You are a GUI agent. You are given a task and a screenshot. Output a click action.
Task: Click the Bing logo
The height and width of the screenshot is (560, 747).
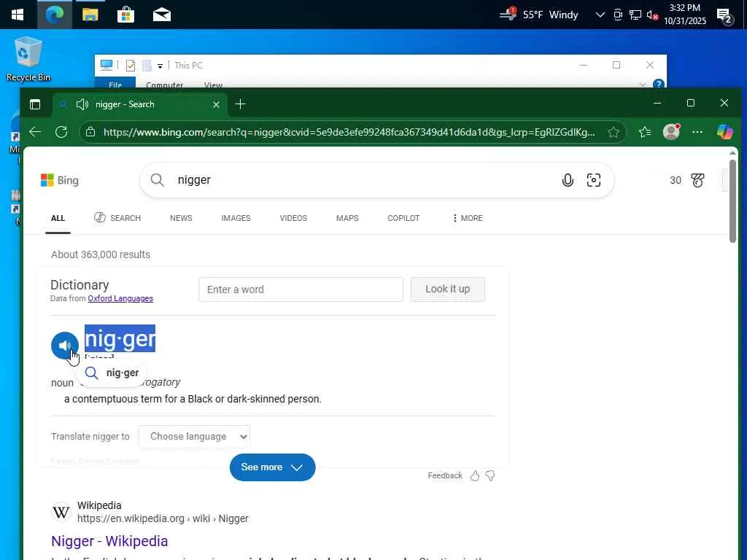coord(60,180)
